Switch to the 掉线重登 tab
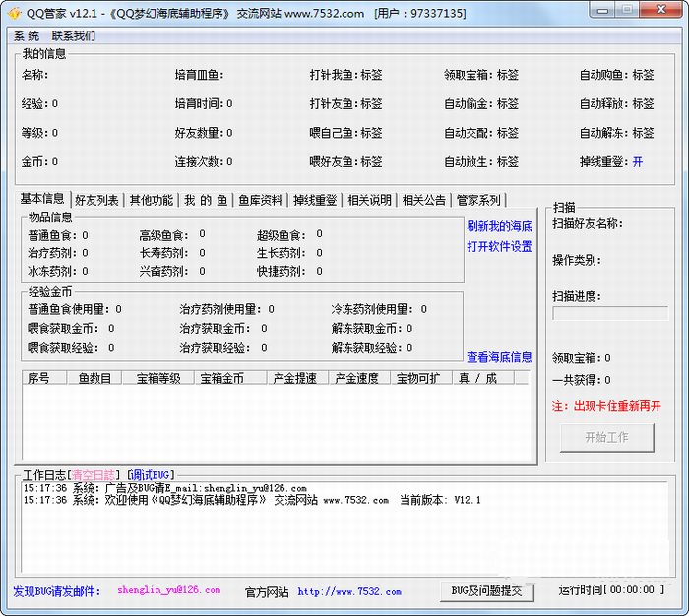The width and height of the screenshot is (689, 616). [315, 201]
